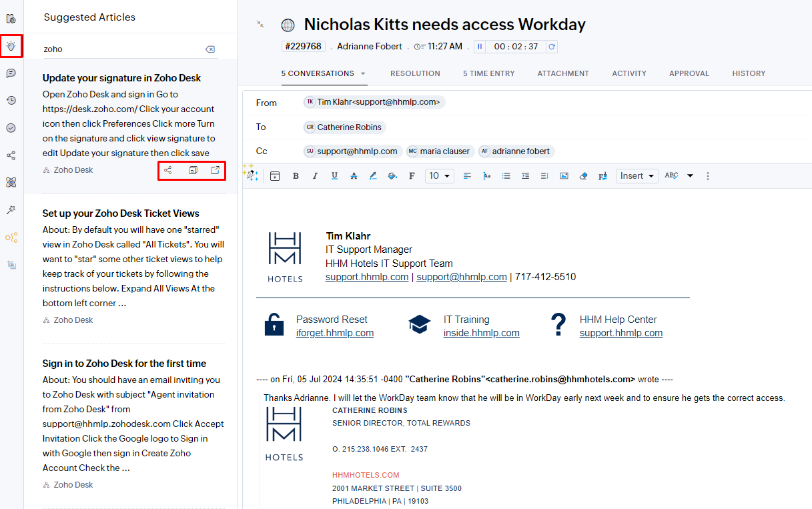The height and width of the screenshot is (509, 812).
Task: Reset the ticket timer with refresh icon
Action: point(552,47)
